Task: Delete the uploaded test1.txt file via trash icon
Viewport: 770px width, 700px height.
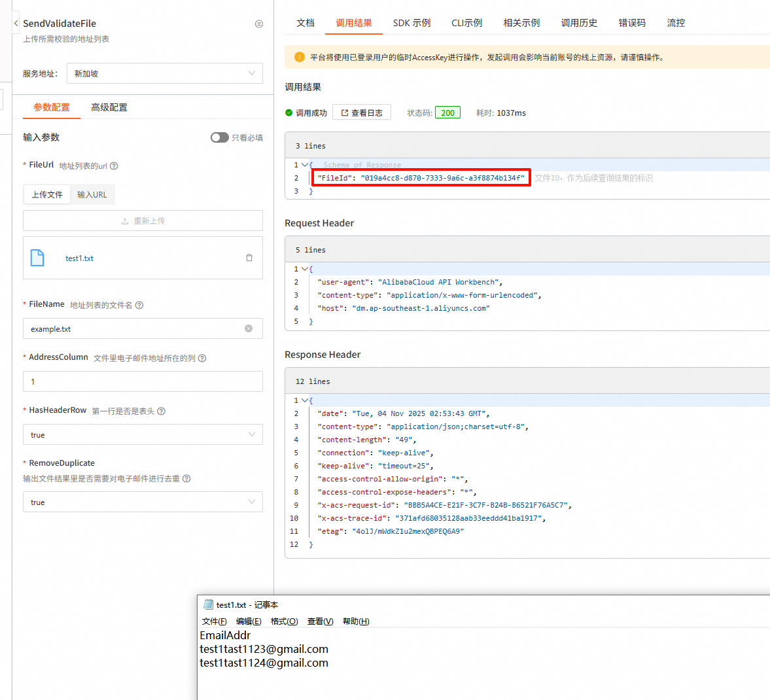Action: (x=249, y=258)
